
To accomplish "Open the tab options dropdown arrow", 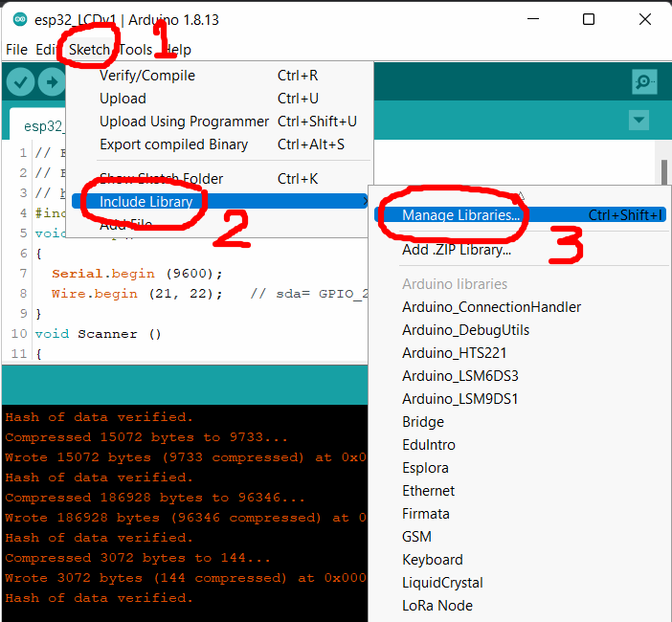I will tap(638, 120).
